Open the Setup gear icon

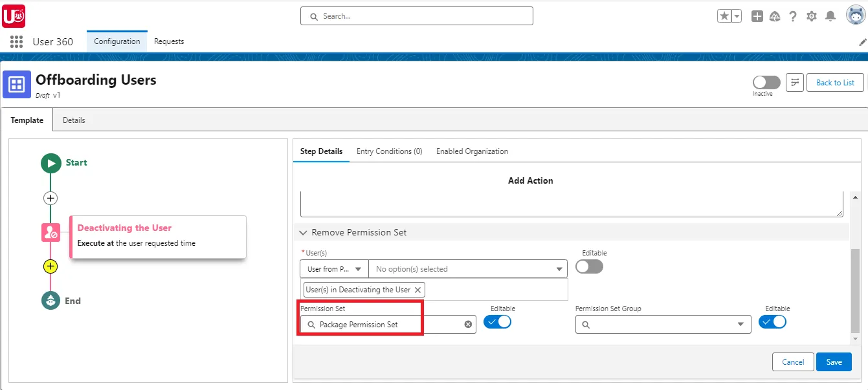tap(812, 16)
